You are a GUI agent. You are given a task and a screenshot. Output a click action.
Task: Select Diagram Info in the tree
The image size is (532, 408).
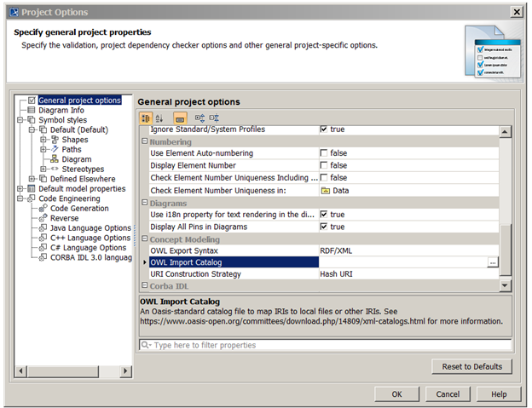point(61,110)
